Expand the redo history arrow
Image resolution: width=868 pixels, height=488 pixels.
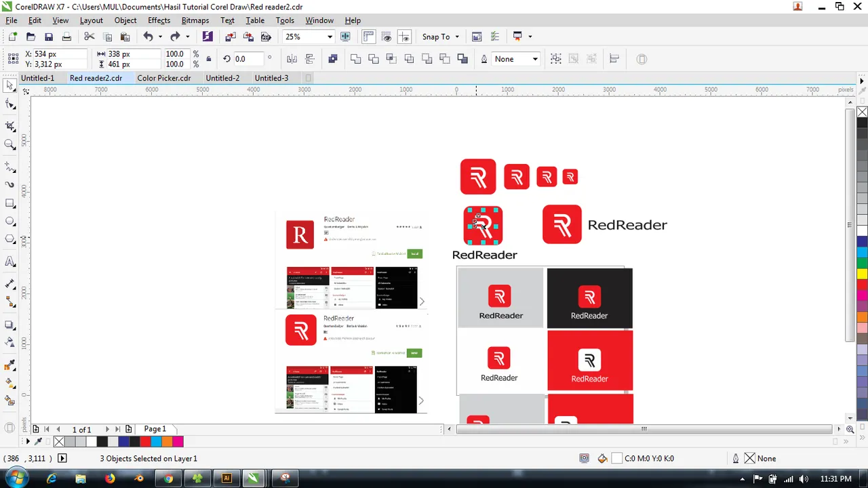pyautogui.click(x=187, y=37)
